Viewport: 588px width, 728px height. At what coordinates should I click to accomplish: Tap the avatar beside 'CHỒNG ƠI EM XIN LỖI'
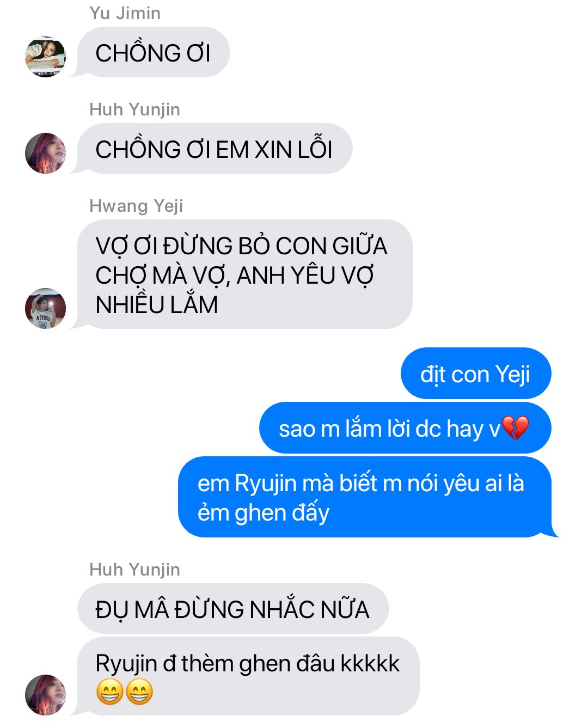(x=46, y=153)
